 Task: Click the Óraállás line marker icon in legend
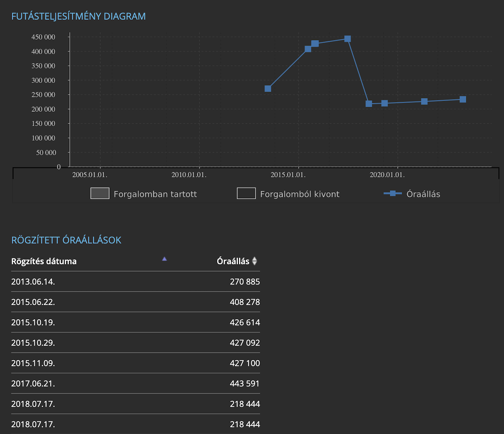point(392,193)
